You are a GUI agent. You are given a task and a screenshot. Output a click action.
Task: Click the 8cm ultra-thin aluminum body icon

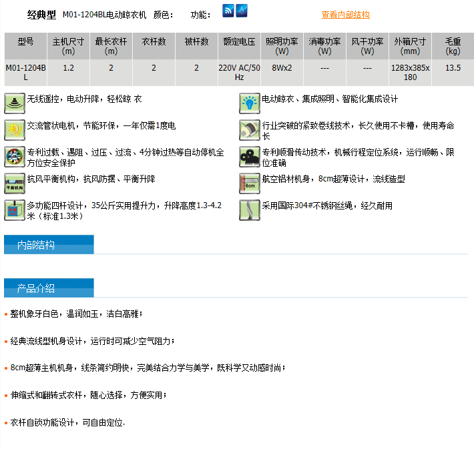(250, 183)
